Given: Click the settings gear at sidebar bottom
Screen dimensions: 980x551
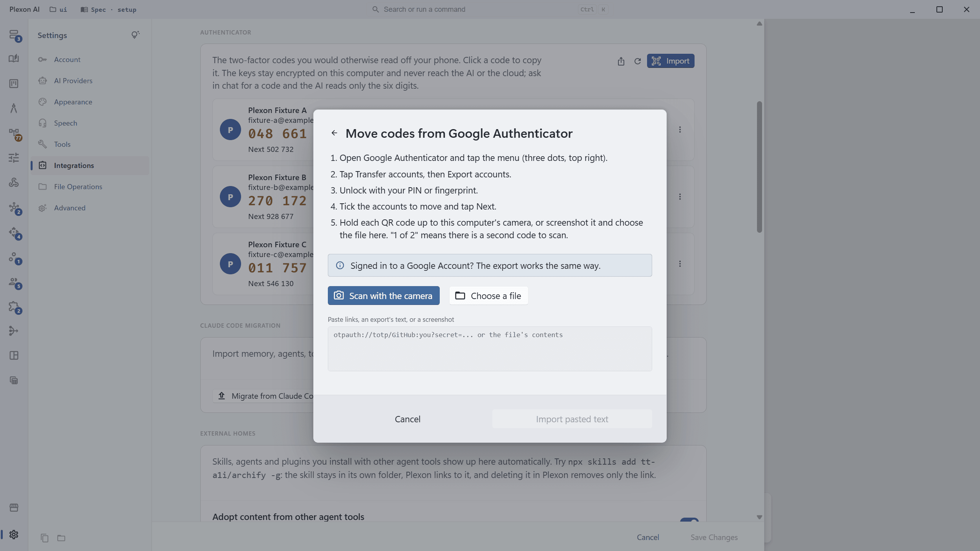Looking at the screenshot, I should point(14,535).
